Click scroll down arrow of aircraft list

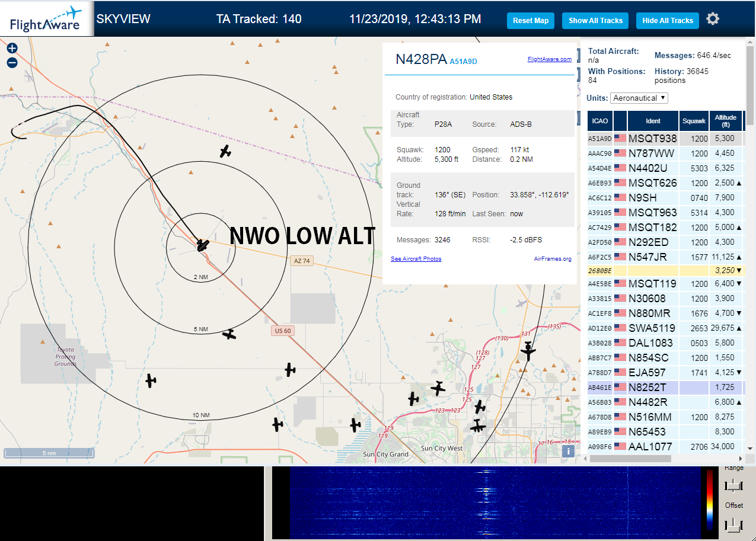749,449
